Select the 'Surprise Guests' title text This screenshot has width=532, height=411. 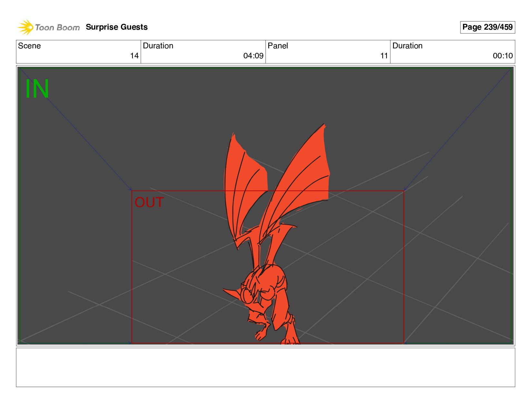pyautogui.click(x=117, y=27)
